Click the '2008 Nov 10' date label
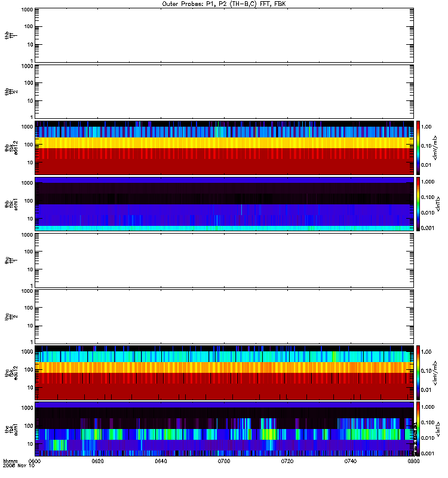 click(x=19, y=466)
